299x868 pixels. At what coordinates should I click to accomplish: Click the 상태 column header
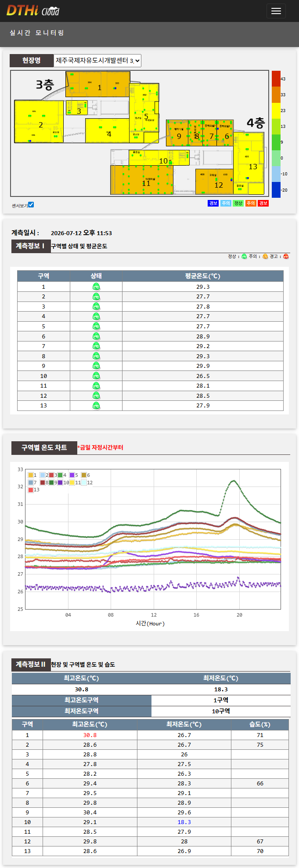96,276
